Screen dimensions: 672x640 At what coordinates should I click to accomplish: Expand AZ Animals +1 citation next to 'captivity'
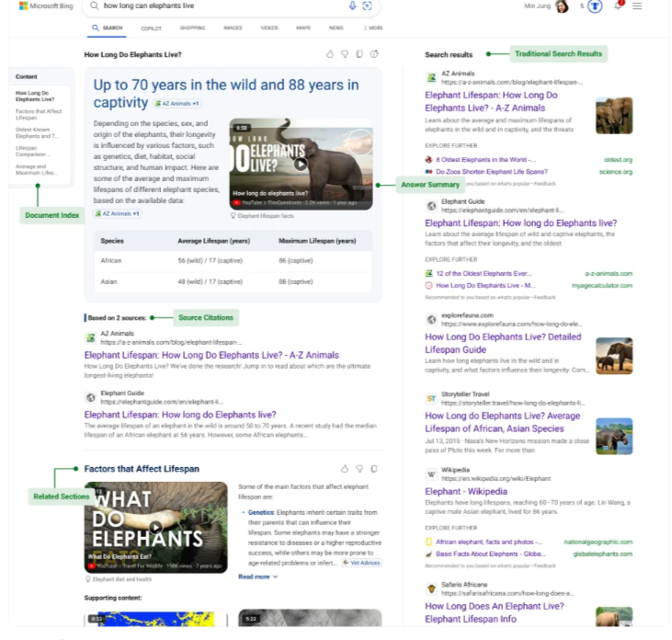click(x=177, y=104)
